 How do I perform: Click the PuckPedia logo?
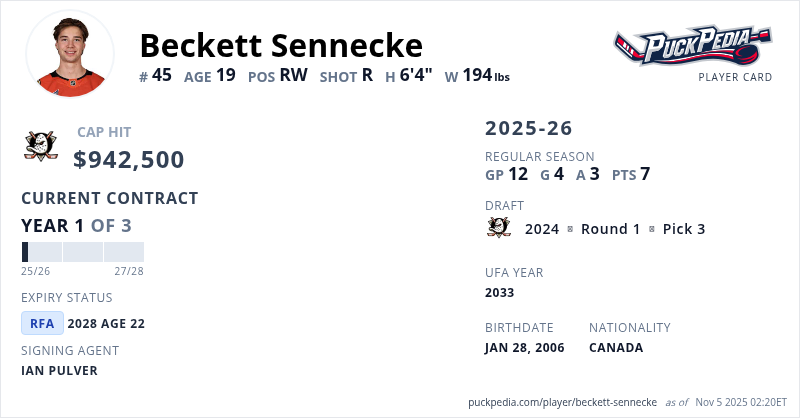(692, 45)
